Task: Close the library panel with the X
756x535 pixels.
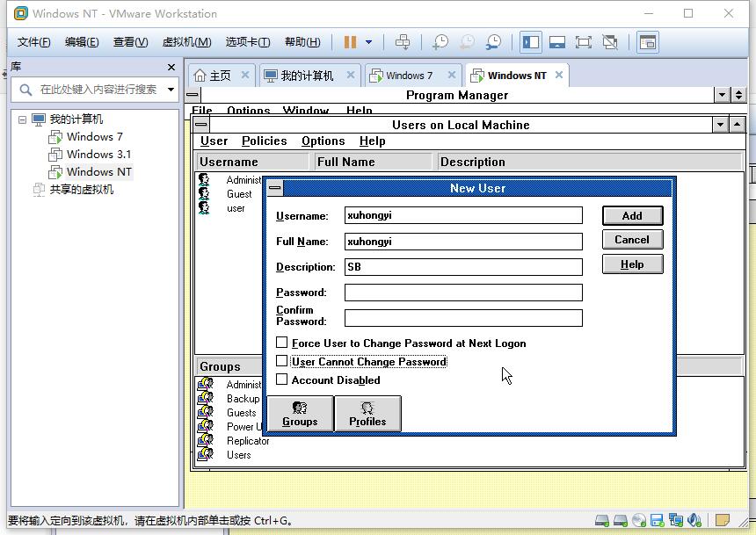Action: tap(171, 67)
